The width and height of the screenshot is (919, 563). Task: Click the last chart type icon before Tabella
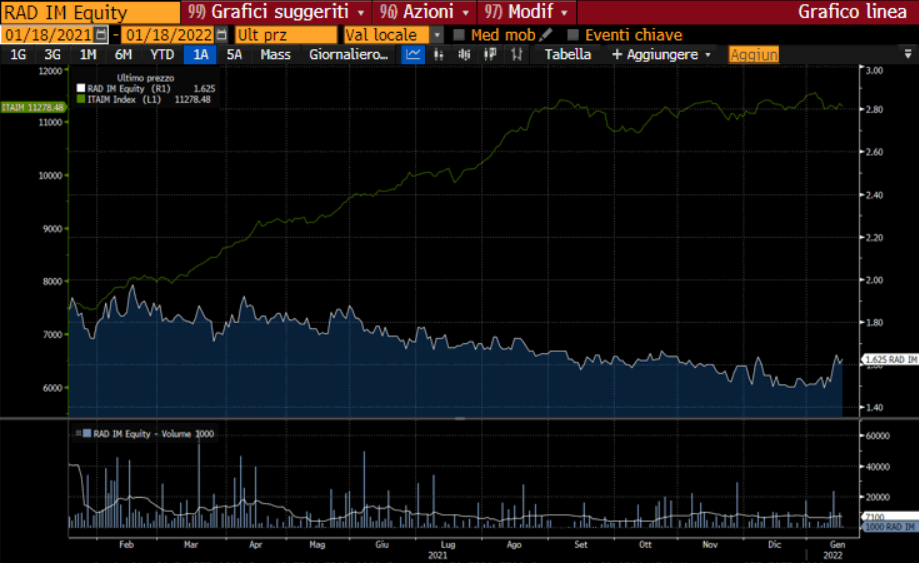click(516, 54)
